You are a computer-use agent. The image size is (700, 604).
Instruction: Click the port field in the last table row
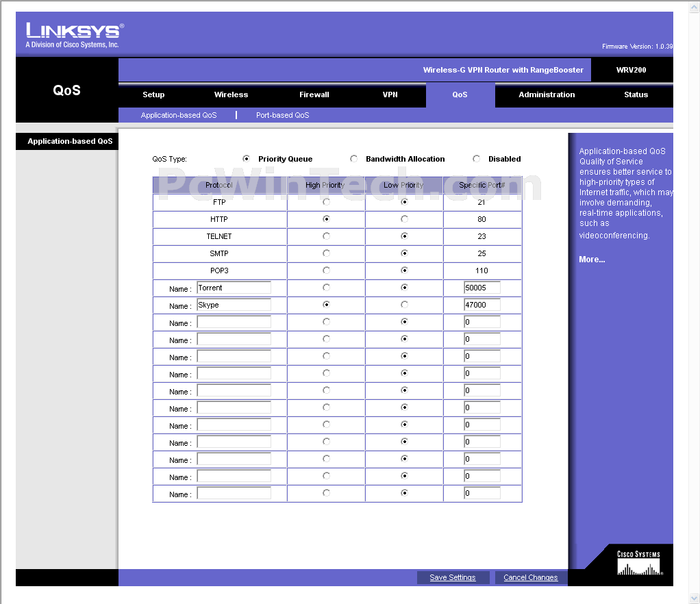[482, 493]
